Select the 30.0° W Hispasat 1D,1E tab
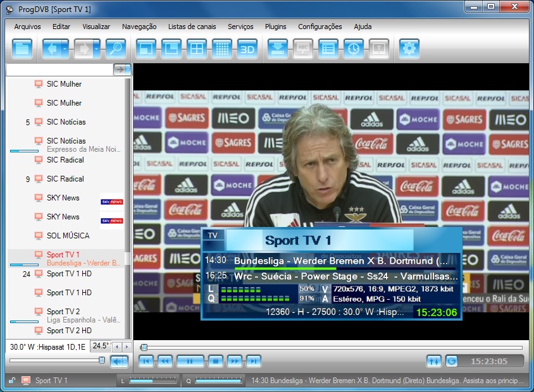This screenshot has height=392, width=534. click(47, 346)
